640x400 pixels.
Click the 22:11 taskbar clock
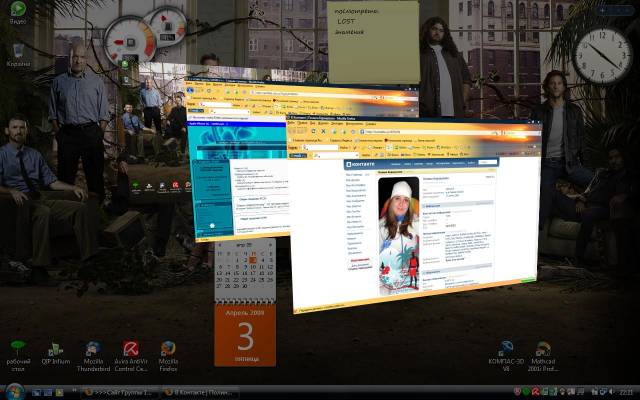click(625, 392)
